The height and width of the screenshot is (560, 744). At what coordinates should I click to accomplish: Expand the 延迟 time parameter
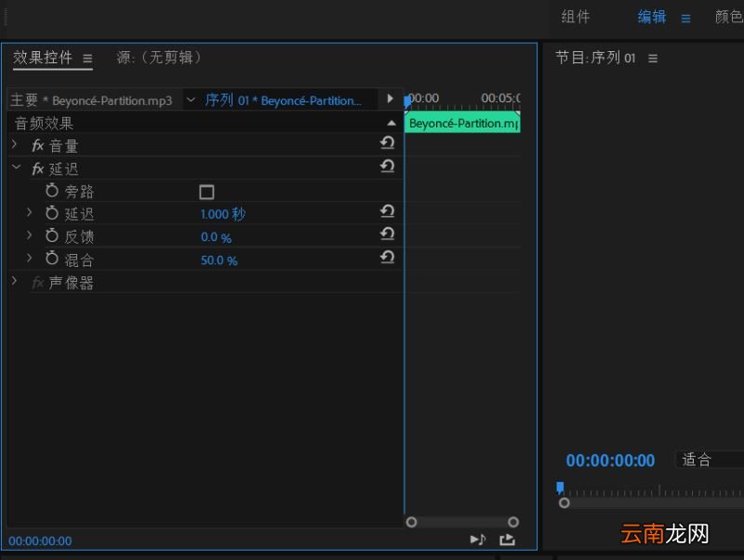click(30, 213)
